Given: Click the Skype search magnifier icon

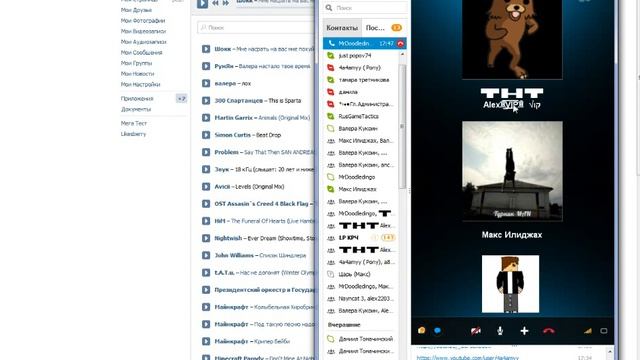Looking at the screenshot, I should [329, 8].
